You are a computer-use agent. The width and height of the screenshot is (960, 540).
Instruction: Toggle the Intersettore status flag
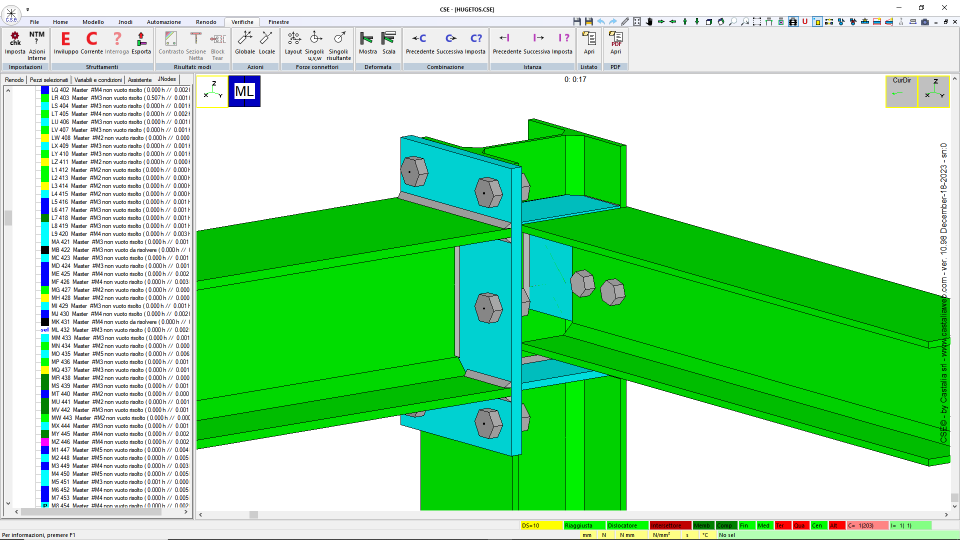pos(670,525)
